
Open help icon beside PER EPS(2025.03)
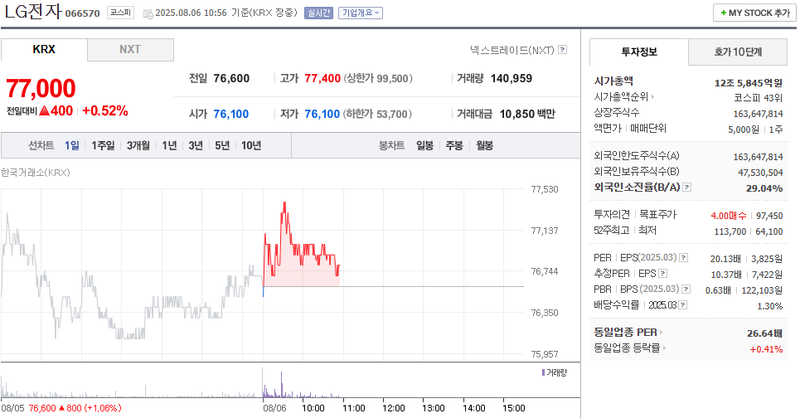(684, 258)
